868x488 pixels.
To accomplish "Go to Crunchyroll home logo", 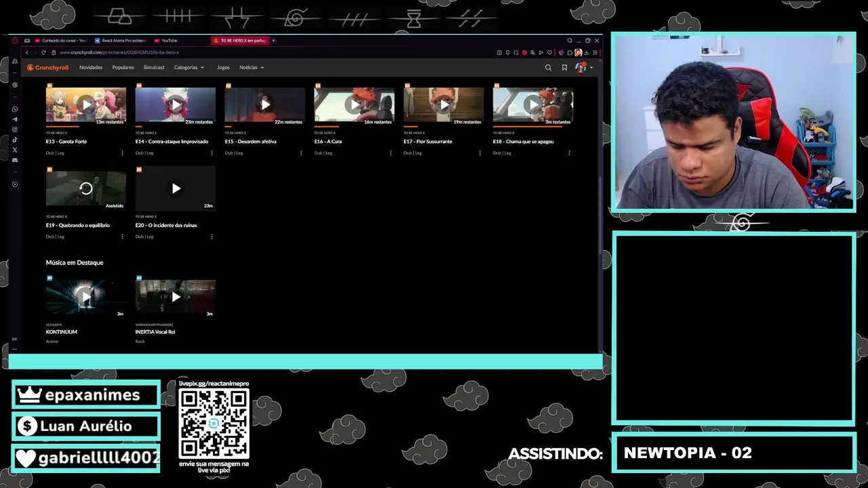I will tap(48, 68).
